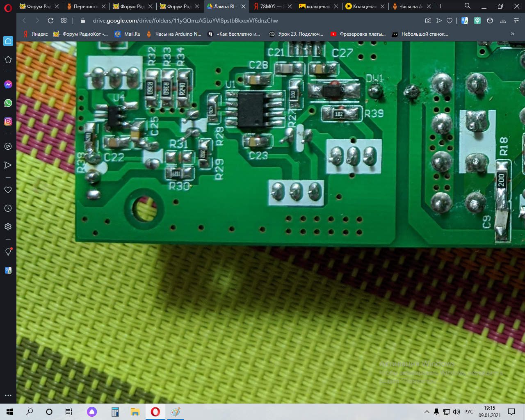The height and width of the screenshot is (420, 525).
Task: Open the lightbulb tips icon in sidebar
Action: [8, 252]
